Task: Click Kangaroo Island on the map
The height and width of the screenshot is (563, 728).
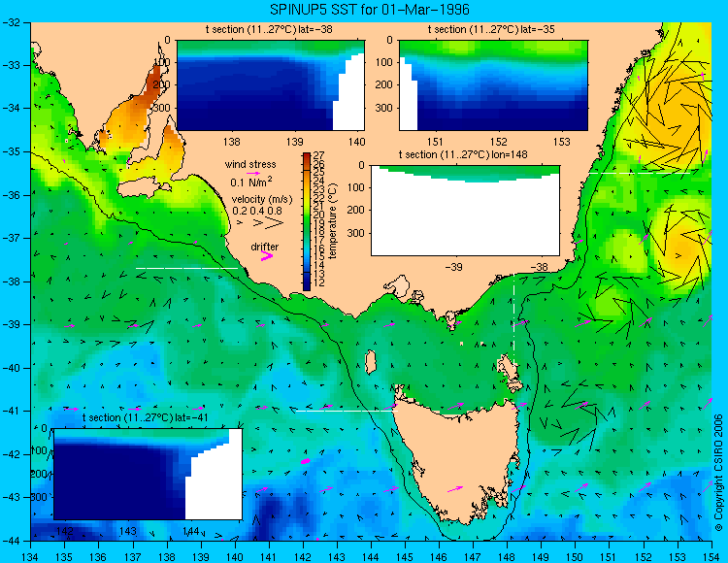Action: point(142,189)
